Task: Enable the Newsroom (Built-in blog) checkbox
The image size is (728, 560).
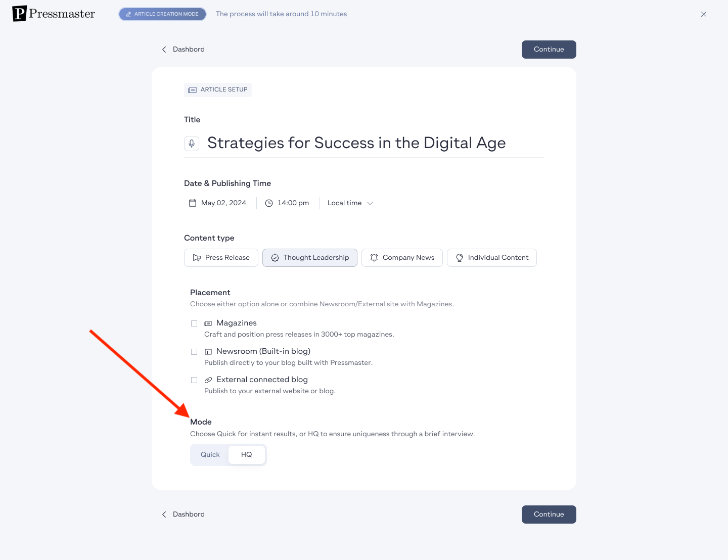Action: (194, 352)
